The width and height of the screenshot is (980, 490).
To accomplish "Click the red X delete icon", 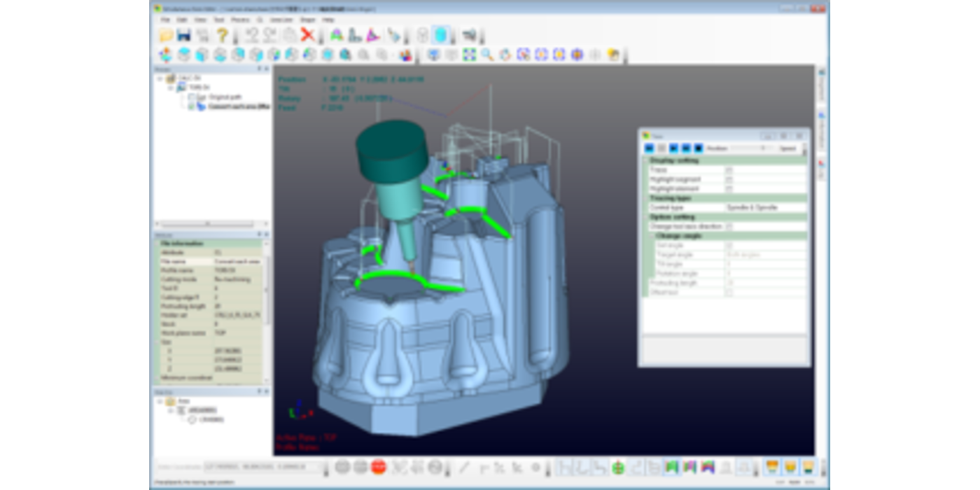I will point(307,35).
